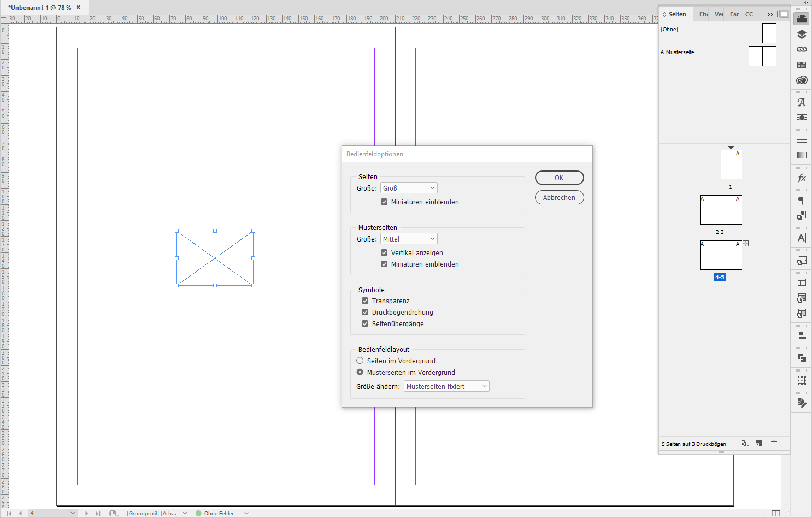Click the edit page size icon in Seiten panel
Viewport: 812px width, 518px height.
743,444
